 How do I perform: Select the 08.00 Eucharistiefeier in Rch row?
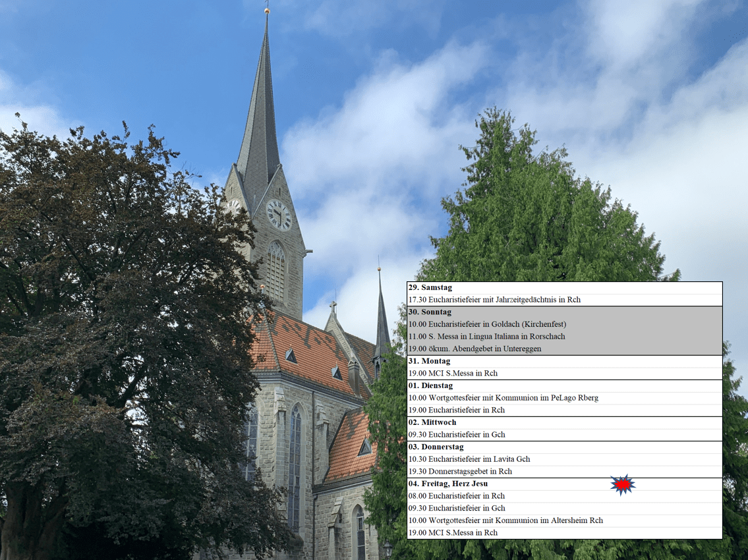click(457, 496)
